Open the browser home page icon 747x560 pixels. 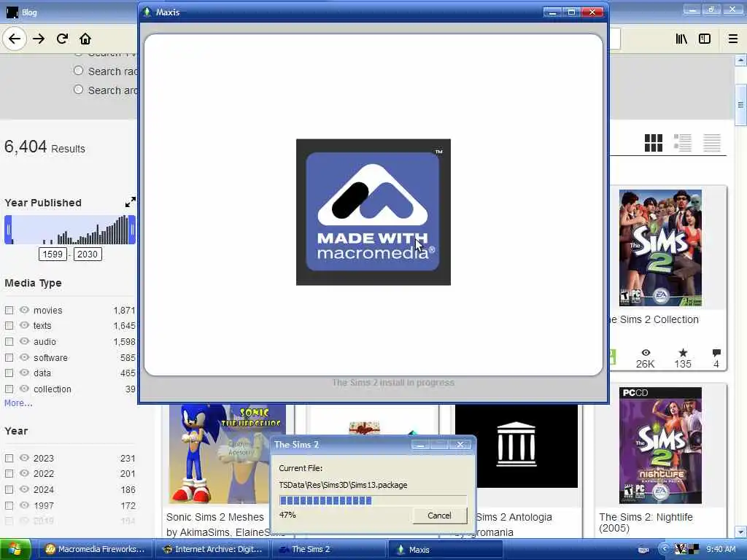click(85, 39)
